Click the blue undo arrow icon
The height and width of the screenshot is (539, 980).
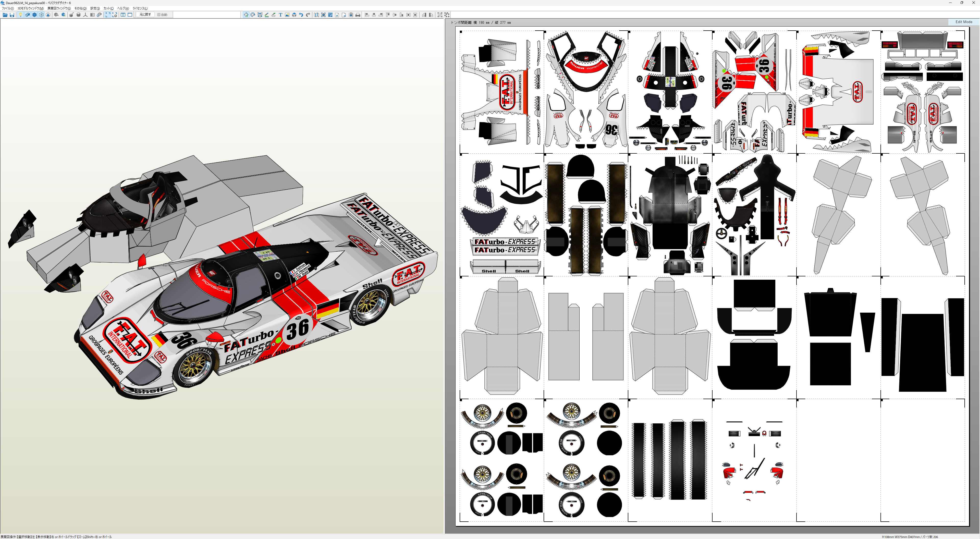coord(301,15)
